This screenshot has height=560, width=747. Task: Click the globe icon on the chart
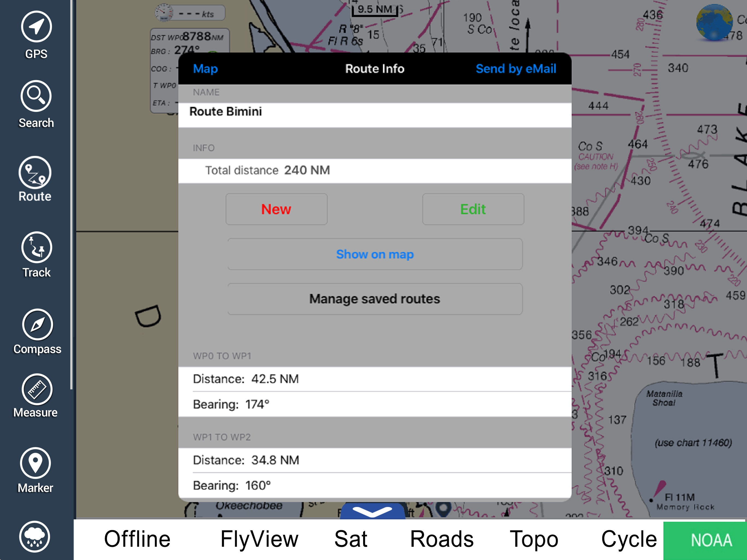(x=714, y=23)
